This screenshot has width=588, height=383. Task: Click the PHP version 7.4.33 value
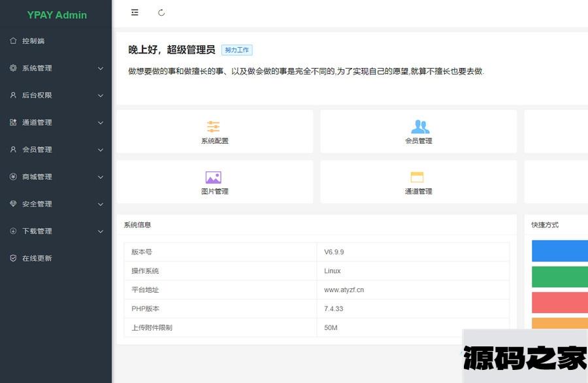pyautogui.click(x=333, y=308)
